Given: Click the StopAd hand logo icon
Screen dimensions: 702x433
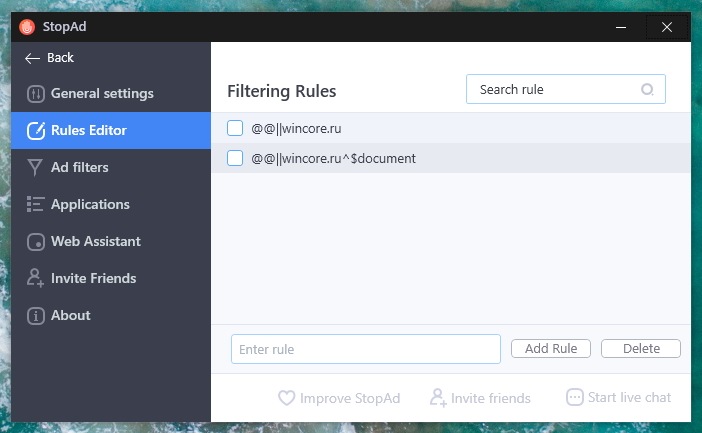Looking at the screenshot, I should [27, 27].
